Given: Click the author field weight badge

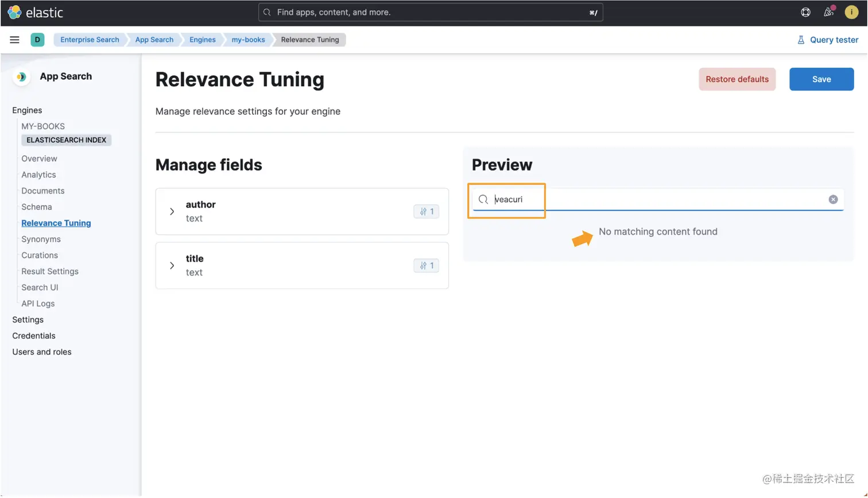Looking at the screenshot, I should click(x=426, y=211).
